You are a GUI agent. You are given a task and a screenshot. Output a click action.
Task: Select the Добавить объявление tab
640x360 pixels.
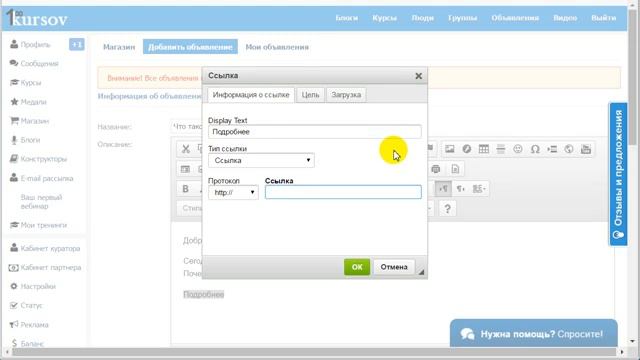[x=190, y=47]
